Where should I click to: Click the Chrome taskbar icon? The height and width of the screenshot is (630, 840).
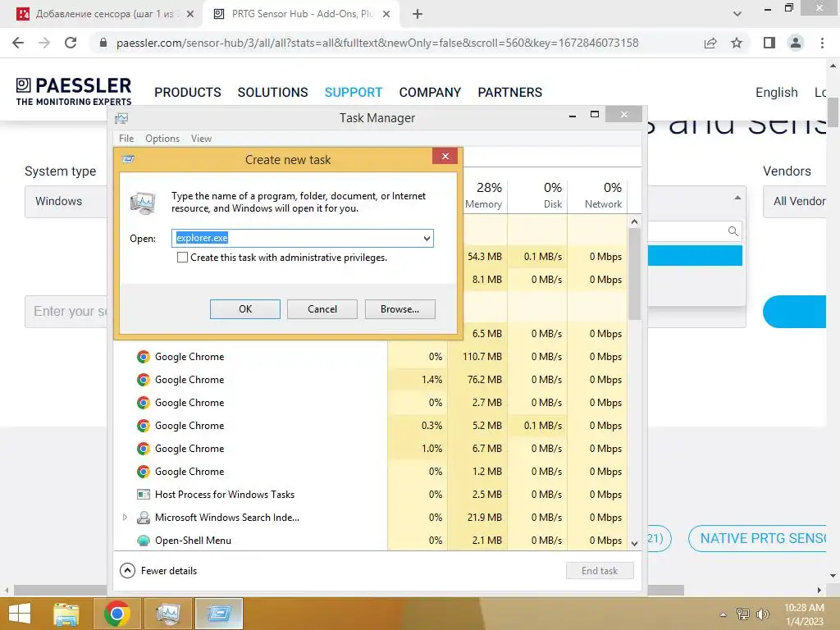[x=117, y=614]
